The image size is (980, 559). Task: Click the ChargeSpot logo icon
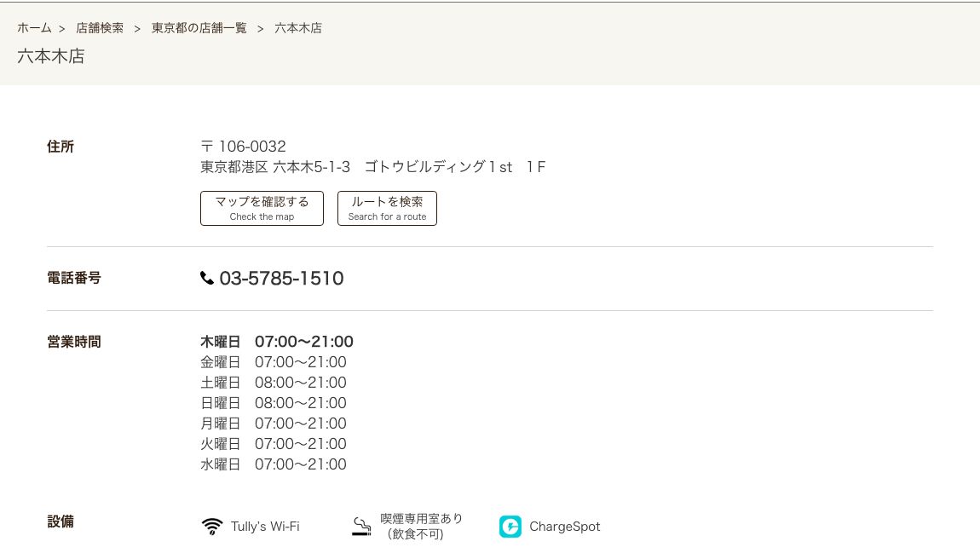pos(510,527)
